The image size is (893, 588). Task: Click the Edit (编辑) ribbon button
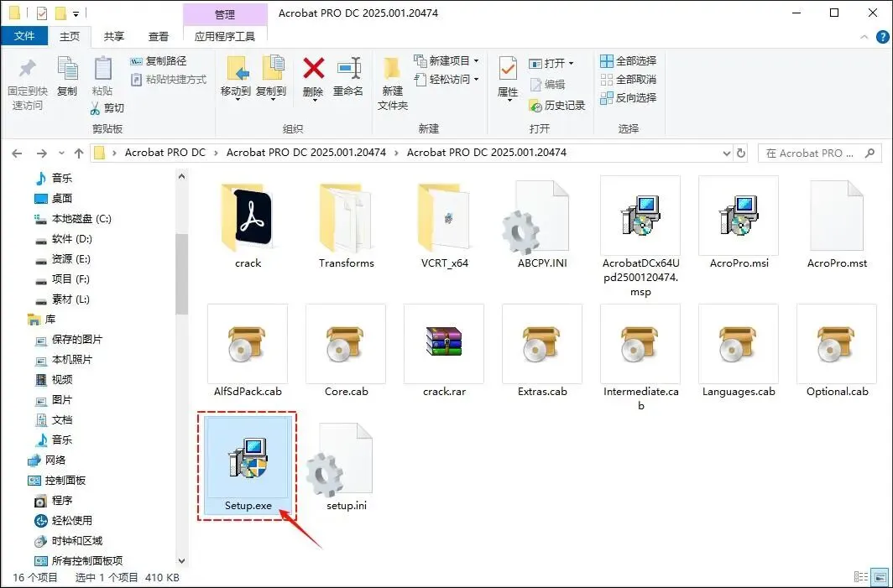coord(547,84)
